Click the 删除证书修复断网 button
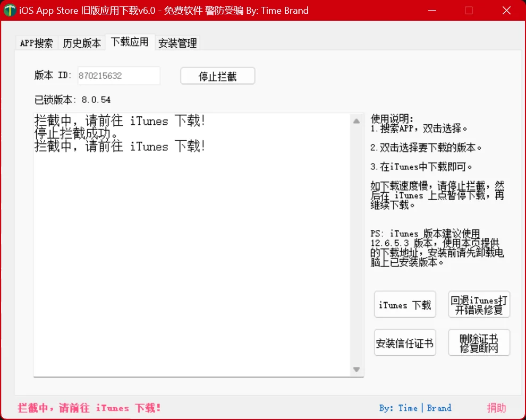 click(x=479, y=342)
